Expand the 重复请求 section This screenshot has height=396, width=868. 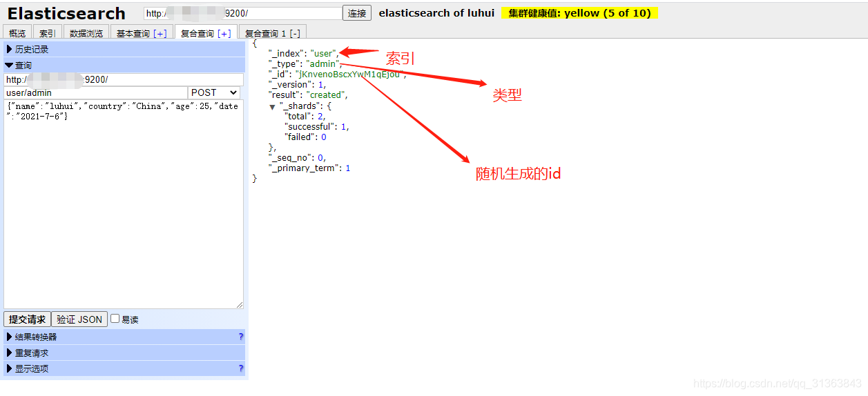pos(124,353)
